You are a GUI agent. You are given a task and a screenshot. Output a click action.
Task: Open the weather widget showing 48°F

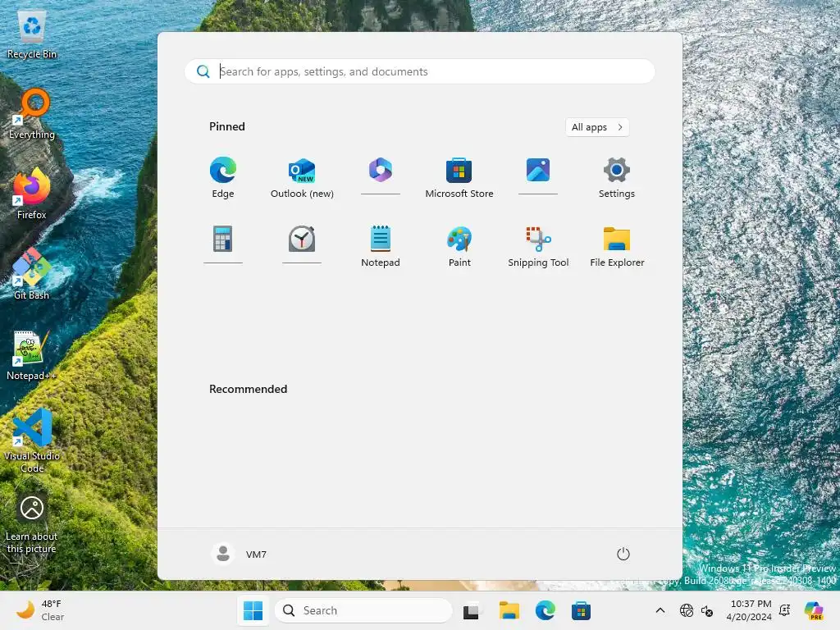41,610
